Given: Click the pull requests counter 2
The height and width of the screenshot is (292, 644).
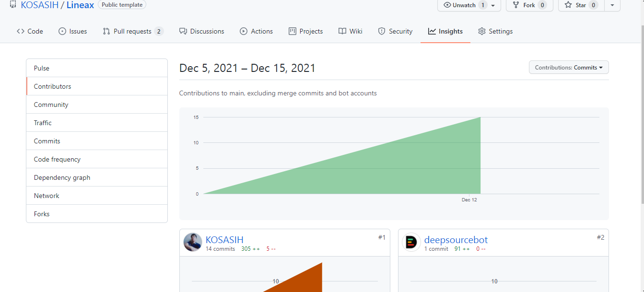Looking at the screenshot, I should tap(159, 31).
